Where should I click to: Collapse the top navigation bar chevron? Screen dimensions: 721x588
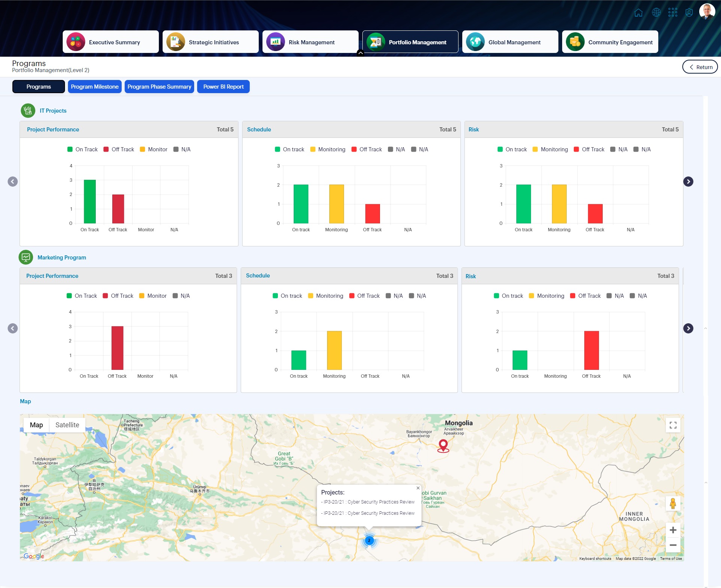click(x=360, y=53)
